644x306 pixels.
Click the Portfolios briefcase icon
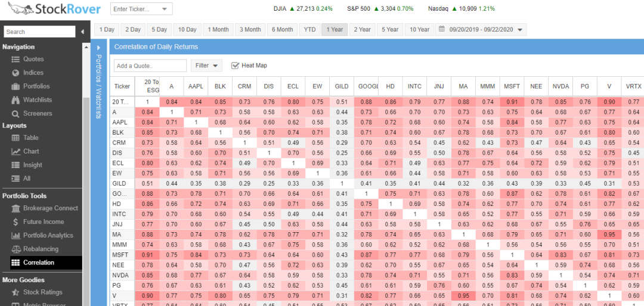click(16, 86)
